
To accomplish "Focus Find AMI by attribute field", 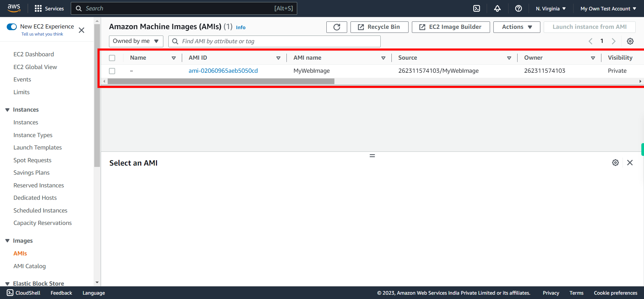I will click(x=274, y=41).
